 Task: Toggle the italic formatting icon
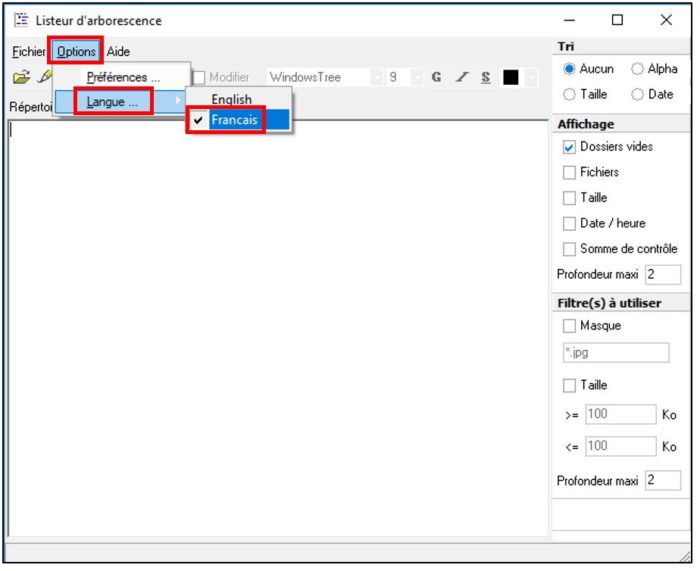click(x=461, y=77)
